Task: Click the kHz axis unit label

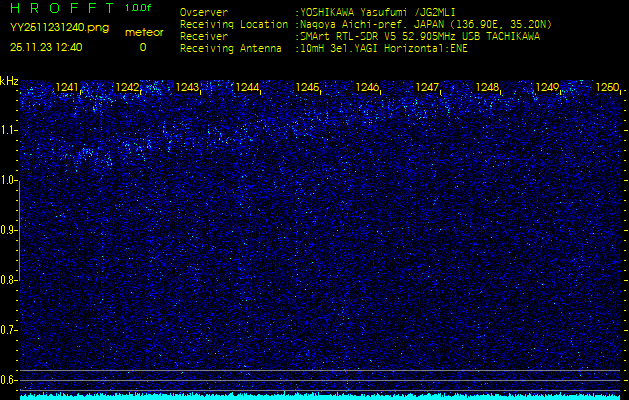Action: [9, 81]
